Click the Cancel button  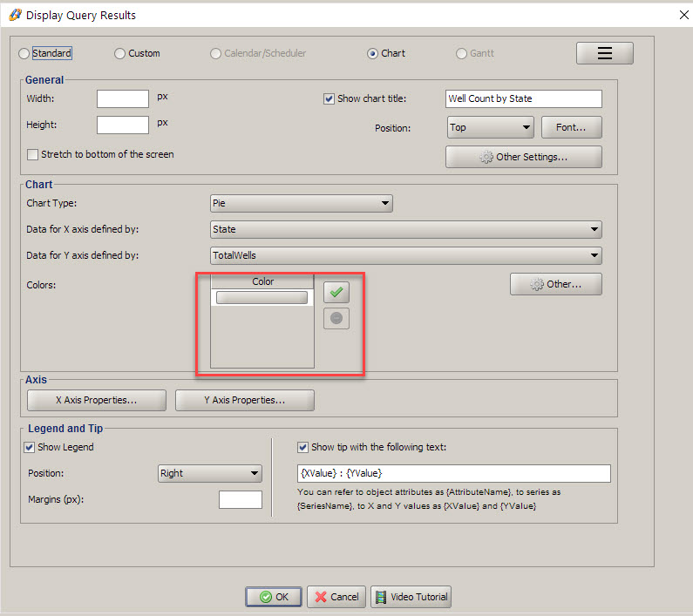pyautogui.click(x=336, y=597)
